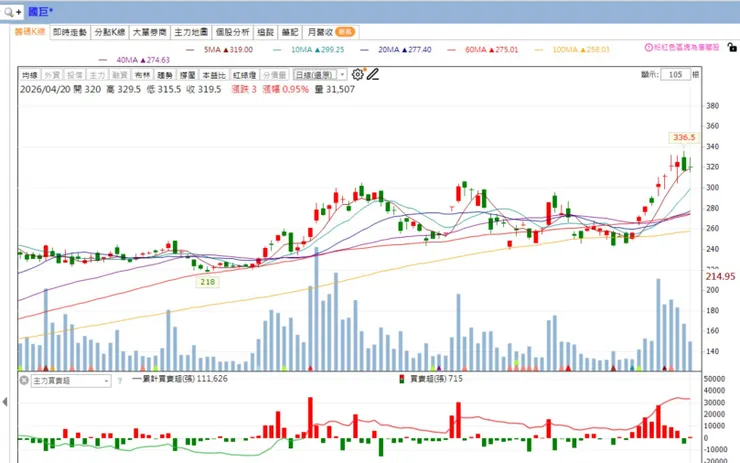Screen dimensions: 740x463
Task: Click the plus icon beside the magnifier
Action: tap(18, 12)
